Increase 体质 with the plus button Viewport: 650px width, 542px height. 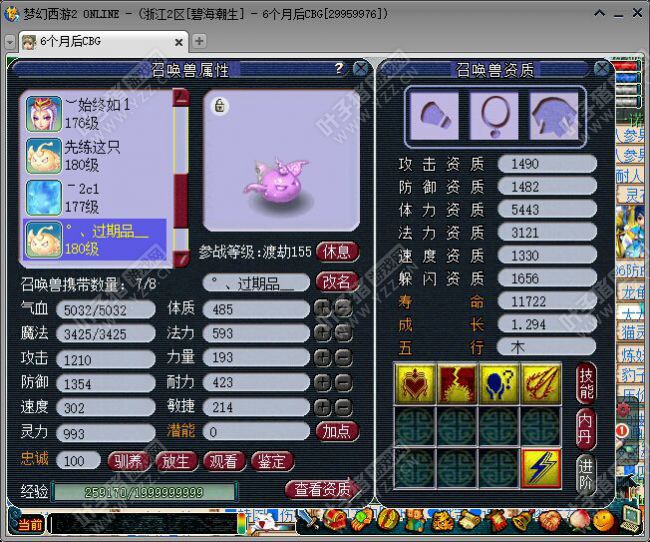322,309
